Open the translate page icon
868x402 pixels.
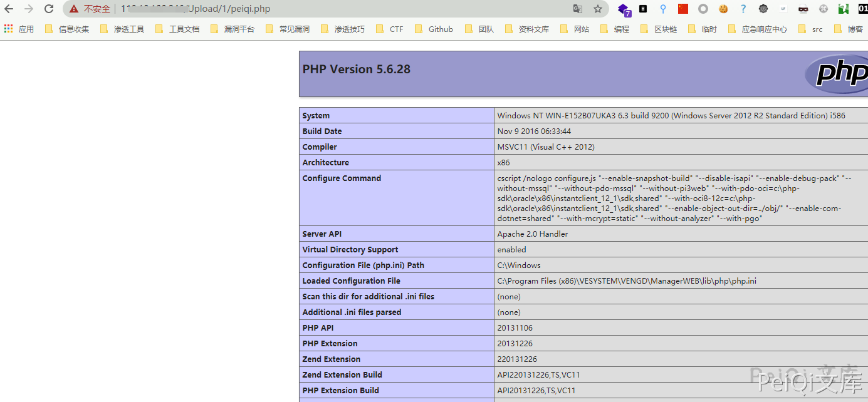pos(578,9)
